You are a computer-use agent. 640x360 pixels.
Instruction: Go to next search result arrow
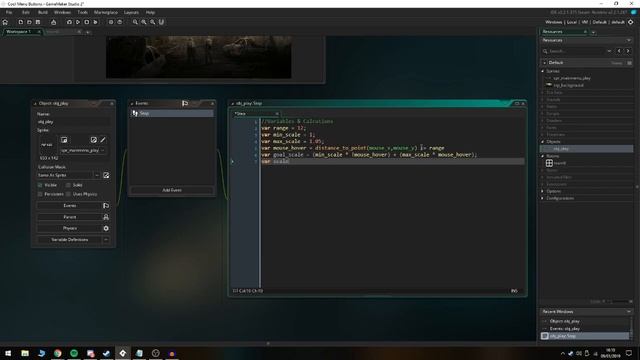click(628, 51)
